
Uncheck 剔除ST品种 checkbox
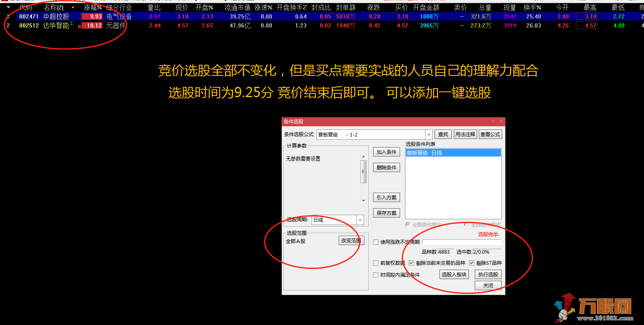(x=471, y=263)
